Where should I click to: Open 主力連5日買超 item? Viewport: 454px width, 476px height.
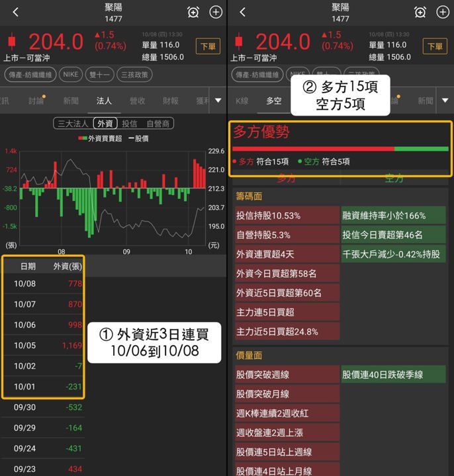[287, 312]
